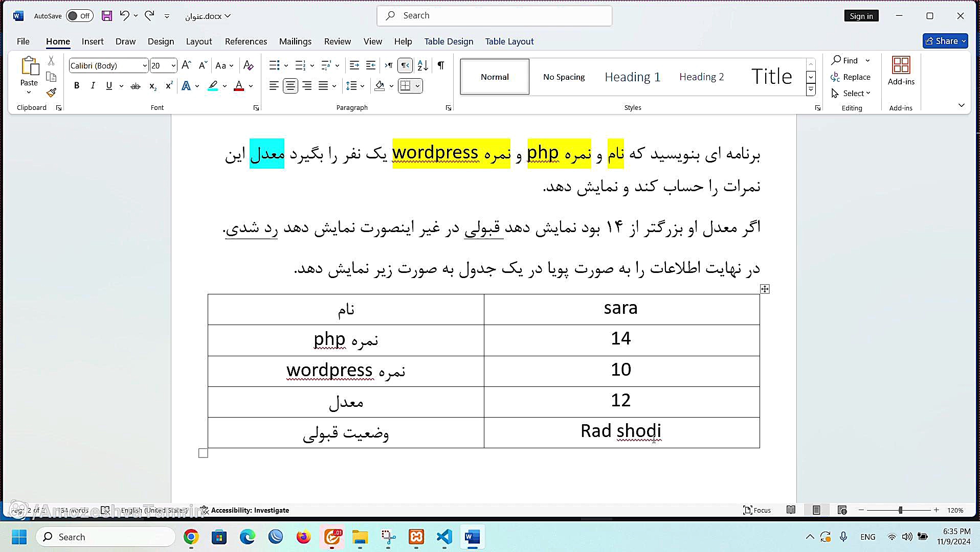Switch to the Insert tab
This screenshot has width=980, height=552.
[x=93, y=41]
